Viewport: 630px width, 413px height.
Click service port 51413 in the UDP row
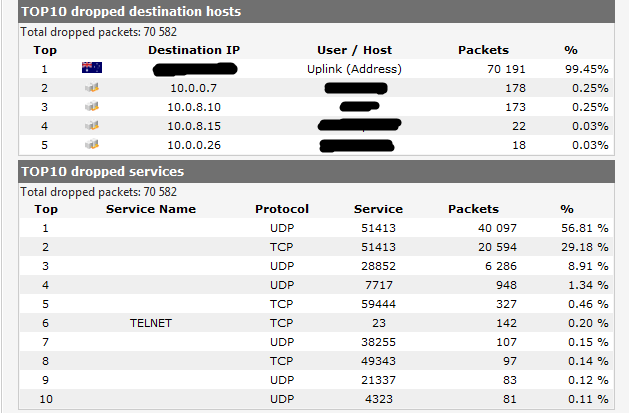[378, 228]
